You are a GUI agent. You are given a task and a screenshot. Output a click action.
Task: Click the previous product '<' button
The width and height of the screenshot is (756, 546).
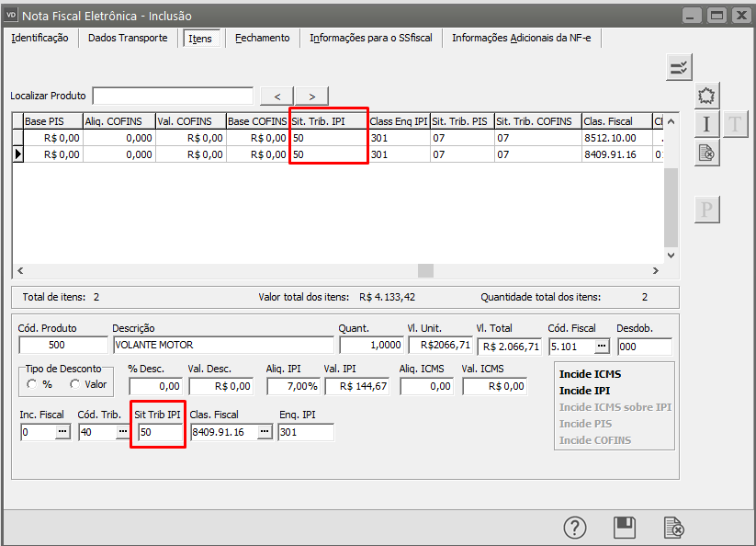276,97
